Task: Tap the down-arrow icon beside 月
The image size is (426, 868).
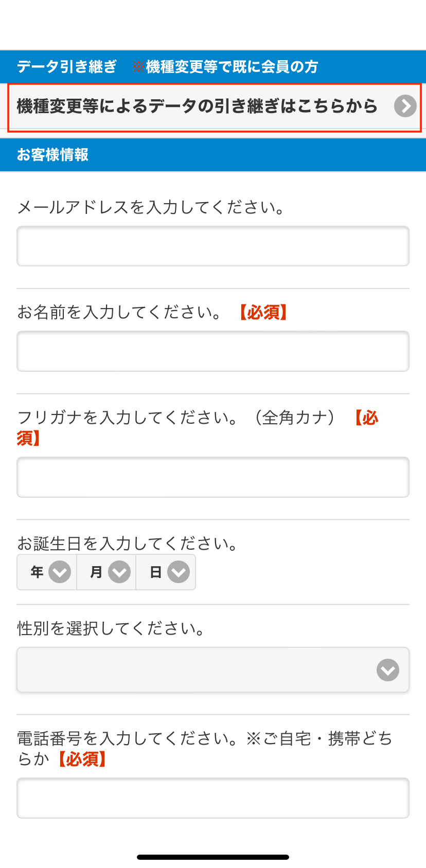Action: [119, 572]
